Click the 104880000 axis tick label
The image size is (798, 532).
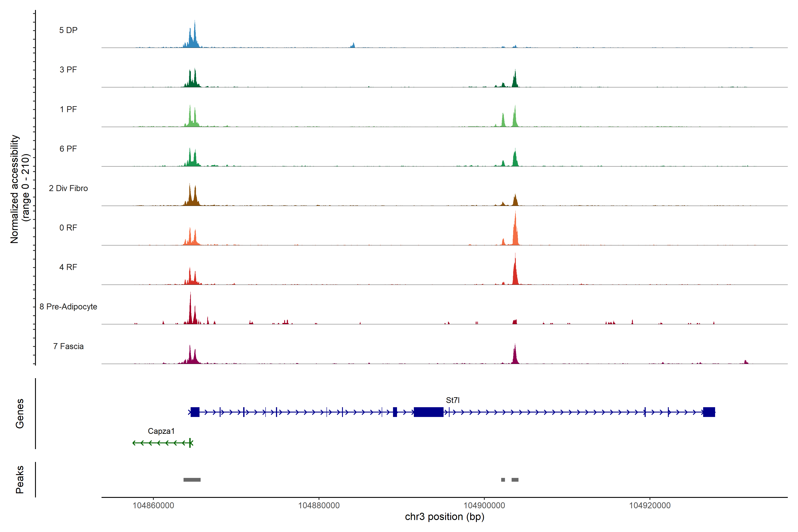click(x=319, y=506)
